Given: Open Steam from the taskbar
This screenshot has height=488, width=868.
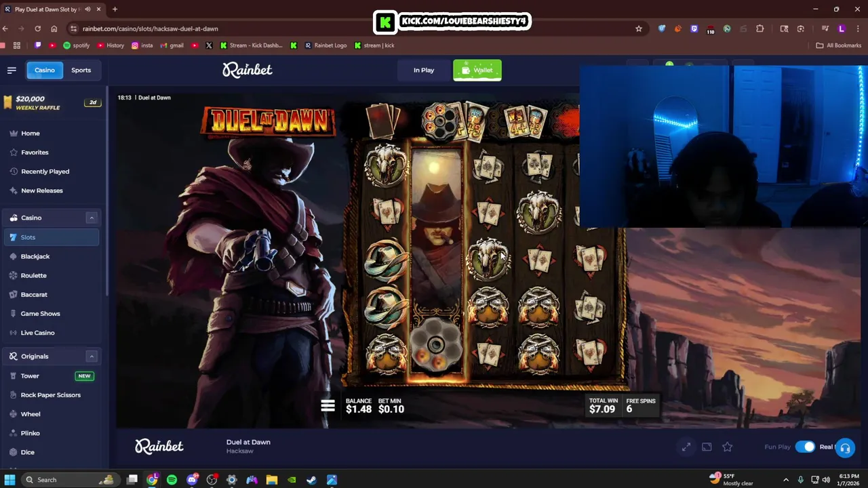Looking at the screenshot, I should pyautogui.click(x=311, y=480).
